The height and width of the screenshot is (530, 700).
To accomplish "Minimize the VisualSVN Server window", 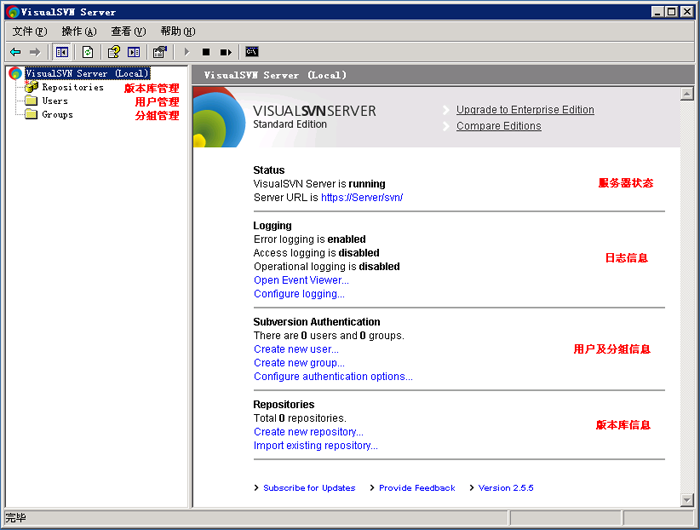I will coord(657,12).
